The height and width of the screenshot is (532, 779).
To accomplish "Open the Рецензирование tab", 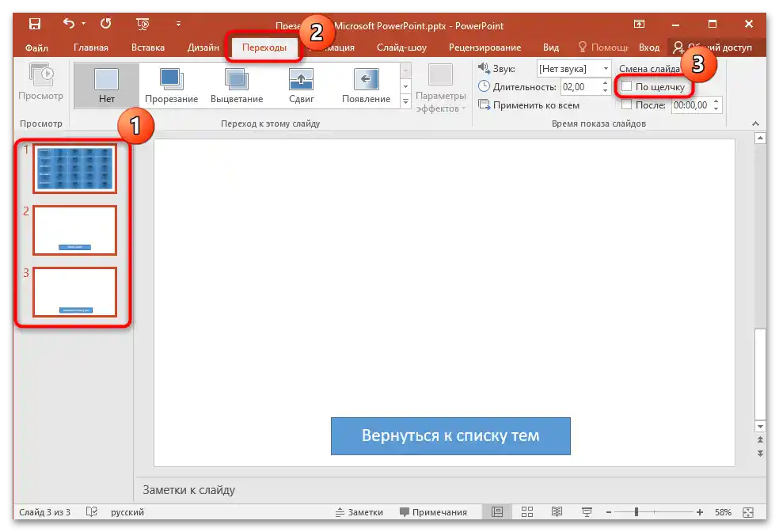I will [484, 47].
